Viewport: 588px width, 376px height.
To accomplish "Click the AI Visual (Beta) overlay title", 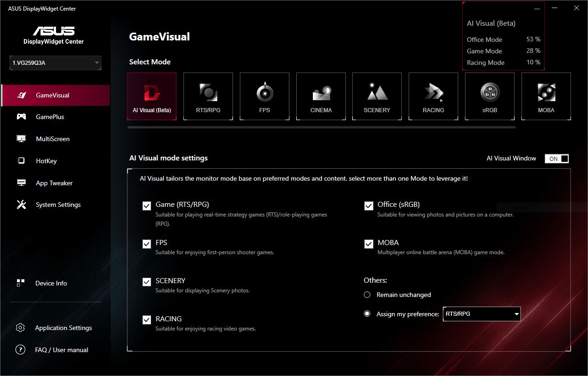I will 491,23.
